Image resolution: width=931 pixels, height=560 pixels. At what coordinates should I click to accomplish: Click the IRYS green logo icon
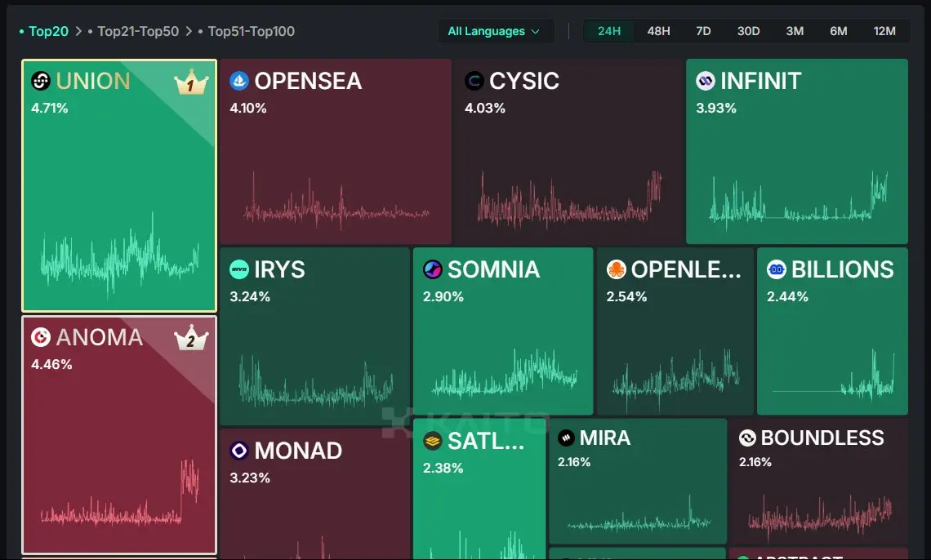(239, 269)
